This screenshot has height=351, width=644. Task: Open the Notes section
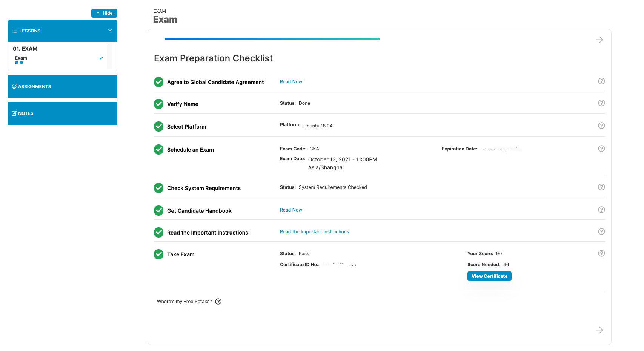63,113
